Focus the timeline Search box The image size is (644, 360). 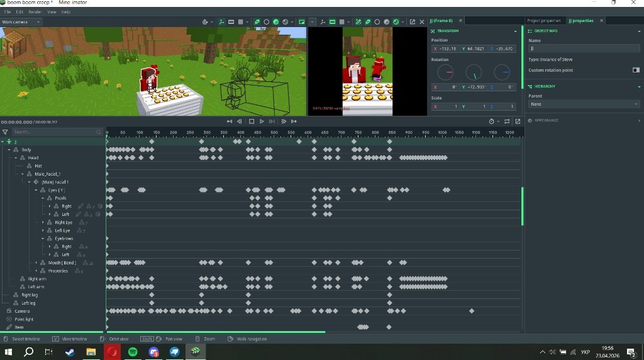tap(56, 132)
